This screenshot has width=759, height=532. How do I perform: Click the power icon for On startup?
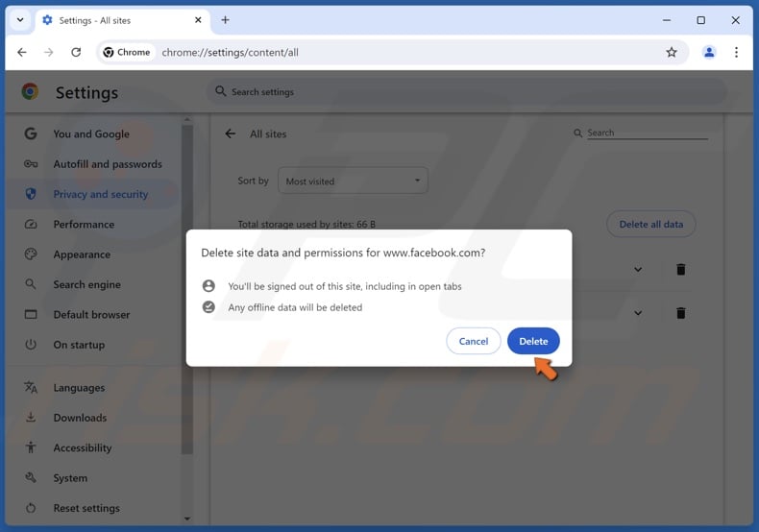(x=31, y=345)
